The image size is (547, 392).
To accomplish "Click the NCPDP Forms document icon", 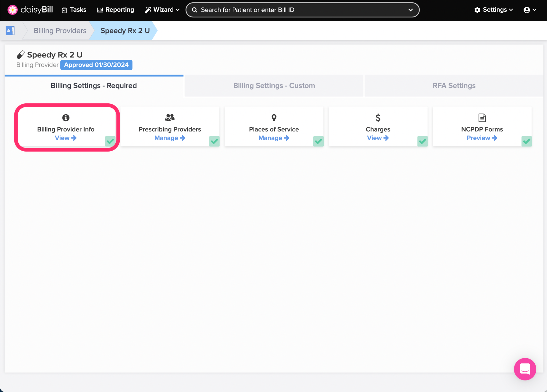I will pos(482,118).
